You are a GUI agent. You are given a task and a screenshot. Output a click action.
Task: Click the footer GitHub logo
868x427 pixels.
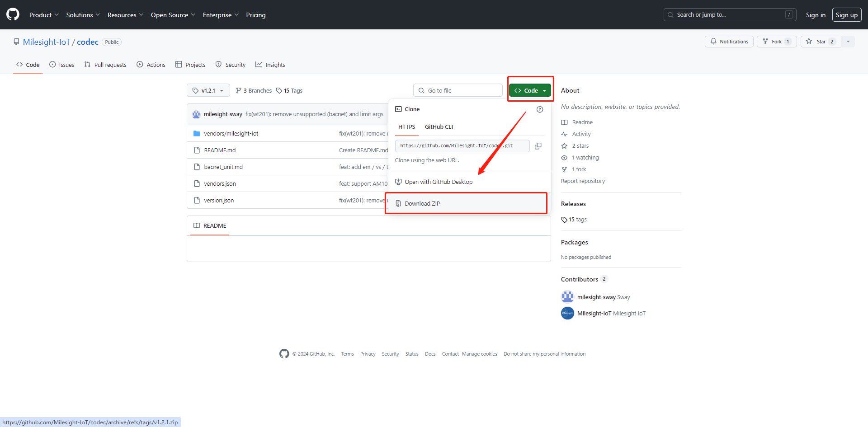coord(284,354)
